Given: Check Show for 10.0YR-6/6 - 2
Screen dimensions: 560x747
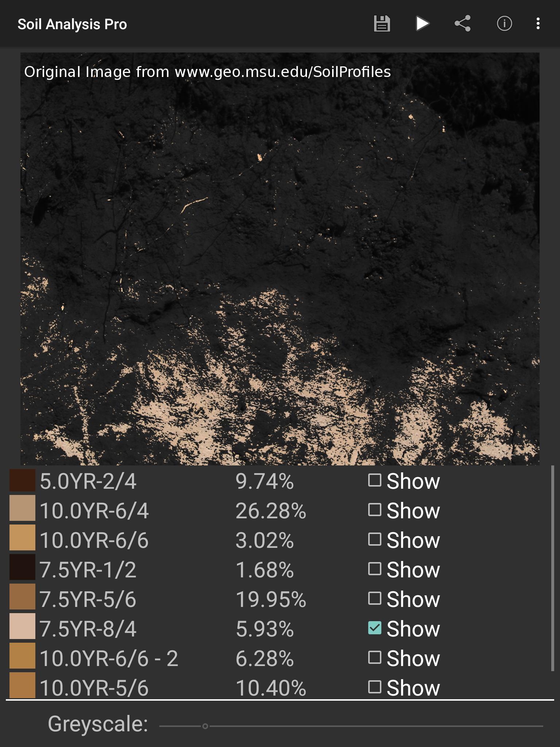Looking at the screenshot, I should [x=375, y=658].
